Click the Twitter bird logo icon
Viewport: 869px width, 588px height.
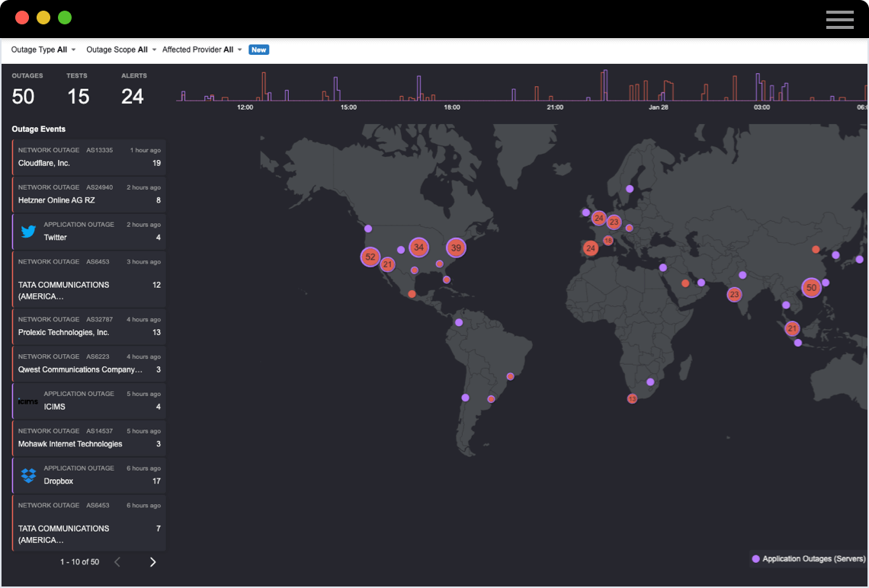pyautogui.click(x=29, y=232)
